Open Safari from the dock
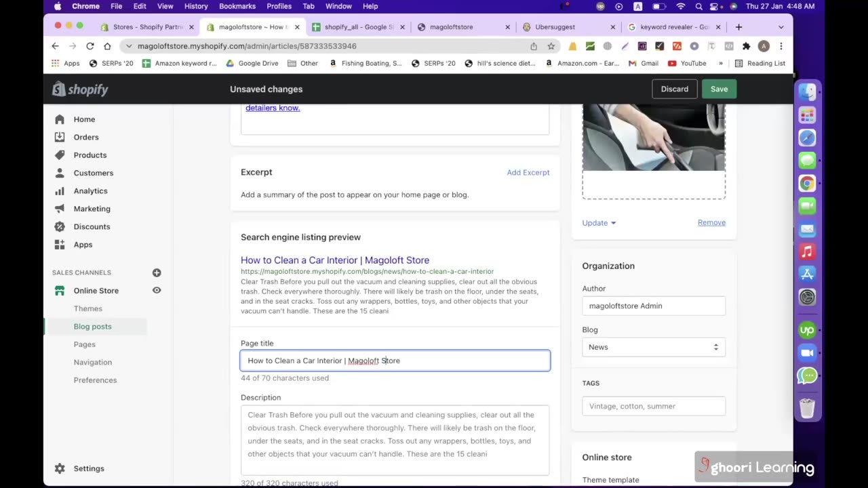This screenshot has height=488, width=868. 807,138
